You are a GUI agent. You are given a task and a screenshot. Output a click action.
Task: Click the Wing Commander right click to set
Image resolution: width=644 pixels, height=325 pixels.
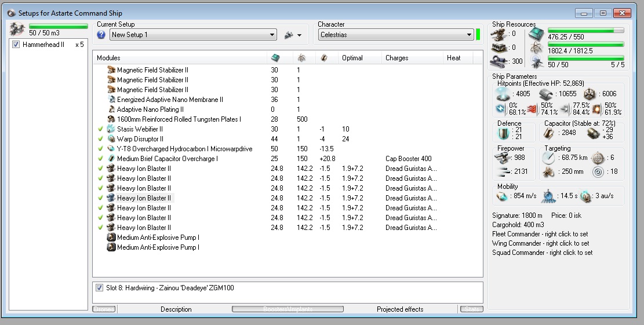(x=540, y=243)
